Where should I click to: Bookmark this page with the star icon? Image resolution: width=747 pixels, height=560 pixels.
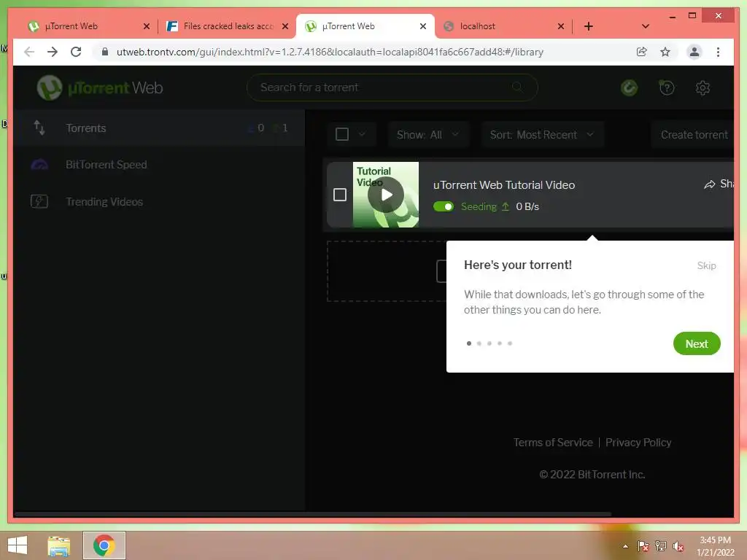click(665, 52)
